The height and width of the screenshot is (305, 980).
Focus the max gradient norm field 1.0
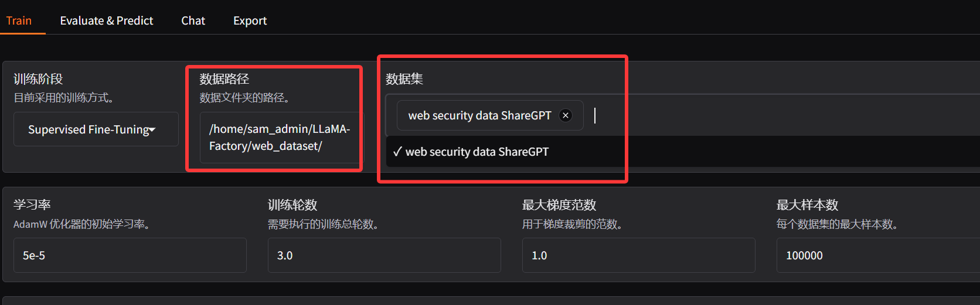pos(639,255)
